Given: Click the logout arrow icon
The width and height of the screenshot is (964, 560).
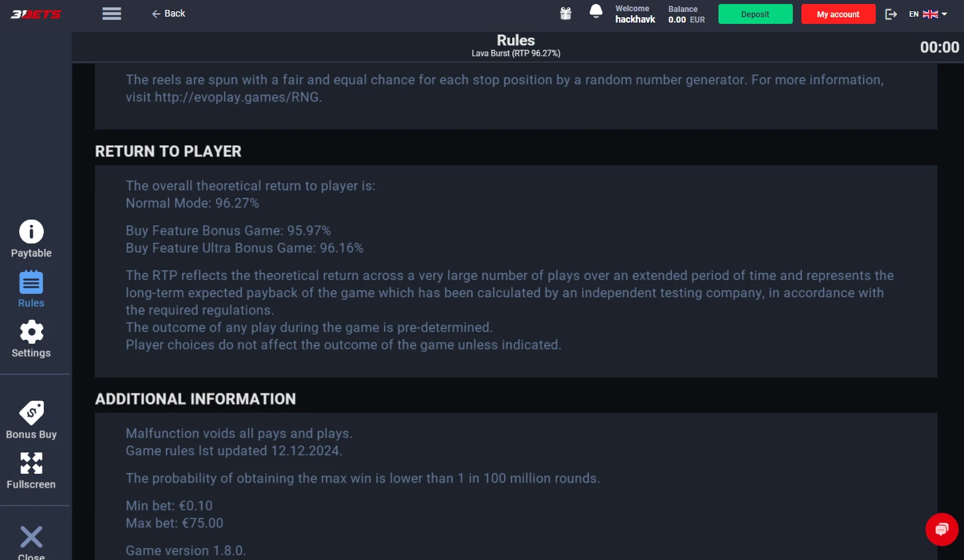Looking at the screenshot, I should click(891, 14).
